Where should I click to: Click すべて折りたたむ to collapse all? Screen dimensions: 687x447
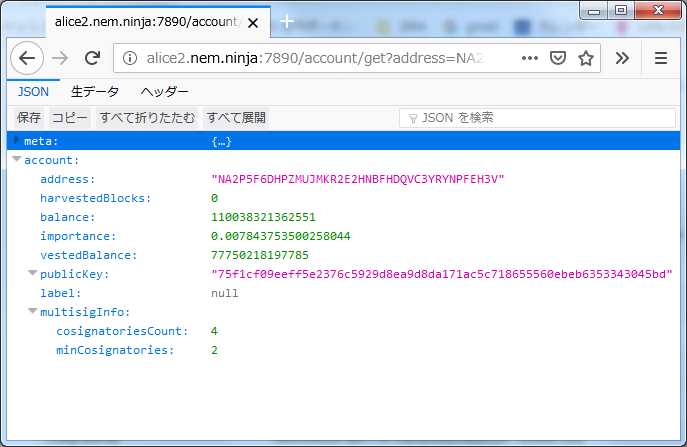pyautogui.click(x=147, y=117)
